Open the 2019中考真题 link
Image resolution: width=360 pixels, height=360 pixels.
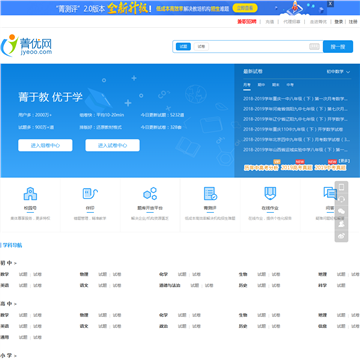[x=330, y=168]
